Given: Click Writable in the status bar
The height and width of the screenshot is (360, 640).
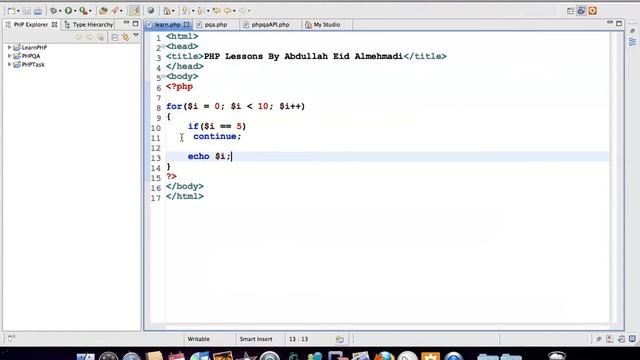Looking at the screenshot, I should click(x=199, y=339).
